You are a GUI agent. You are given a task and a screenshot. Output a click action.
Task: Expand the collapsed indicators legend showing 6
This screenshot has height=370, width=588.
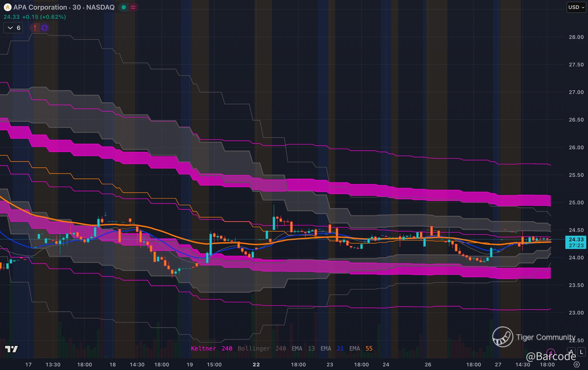click(x=13, y=28)
